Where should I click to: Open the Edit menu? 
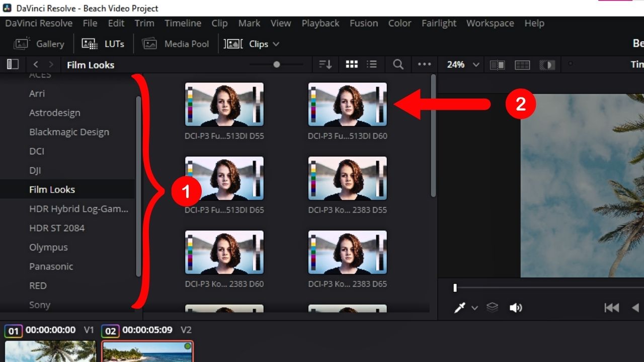coord(116,23)
